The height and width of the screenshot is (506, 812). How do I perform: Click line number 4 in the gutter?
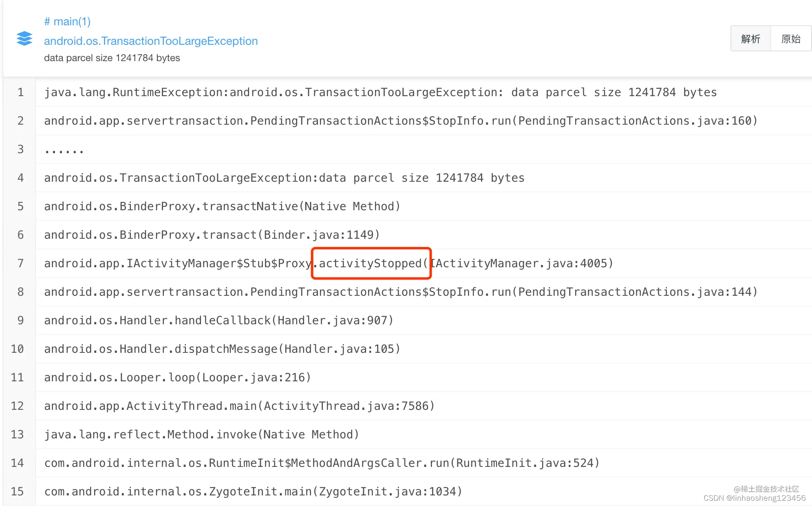click(x=20, y=178)
